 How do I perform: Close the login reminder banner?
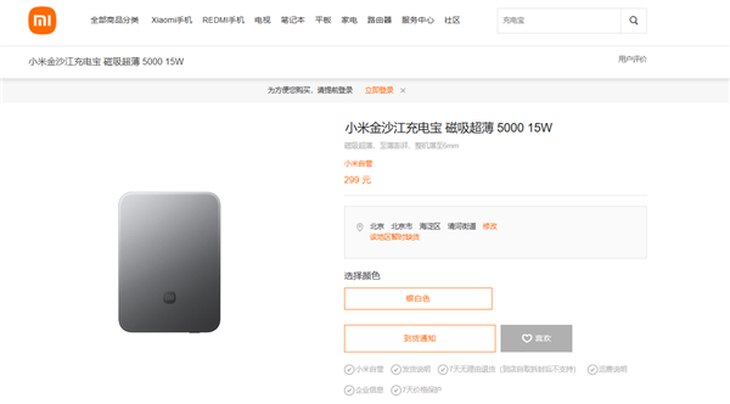[403, 90]
